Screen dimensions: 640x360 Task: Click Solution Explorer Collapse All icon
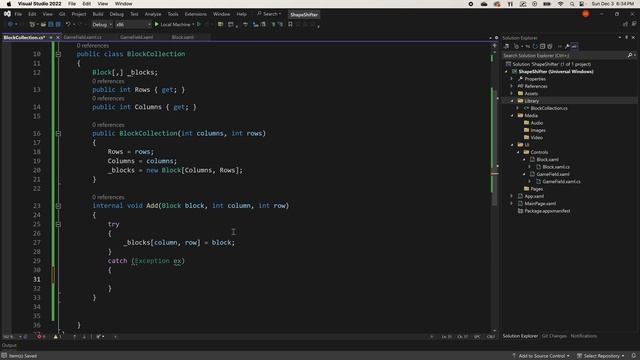(x=542, y=47)
